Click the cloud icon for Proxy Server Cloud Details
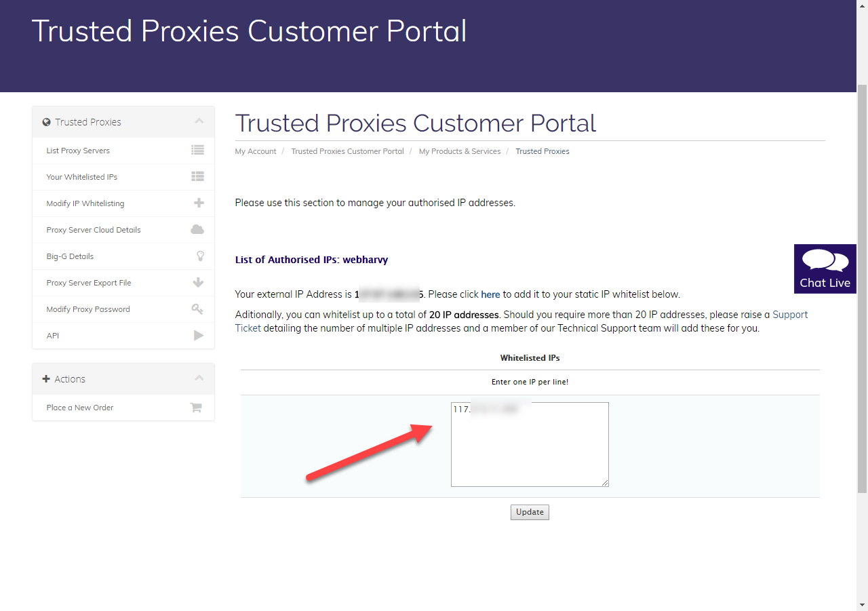 pyautogui.click(x=197, y=229)
